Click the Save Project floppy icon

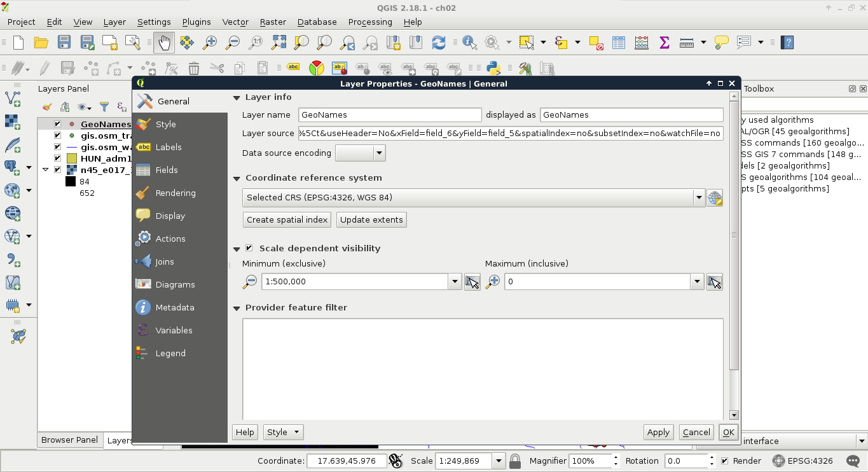64,43
